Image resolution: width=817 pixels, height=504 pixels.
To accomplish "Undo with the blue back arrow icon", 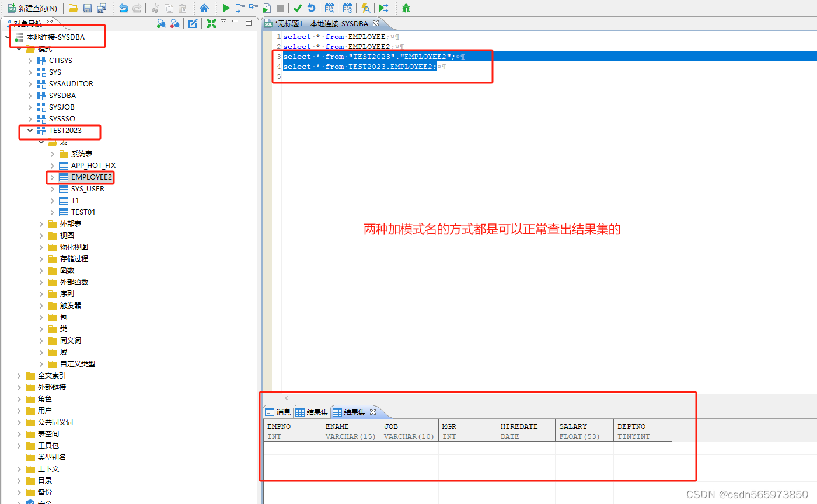I will [x=123, y=8].
